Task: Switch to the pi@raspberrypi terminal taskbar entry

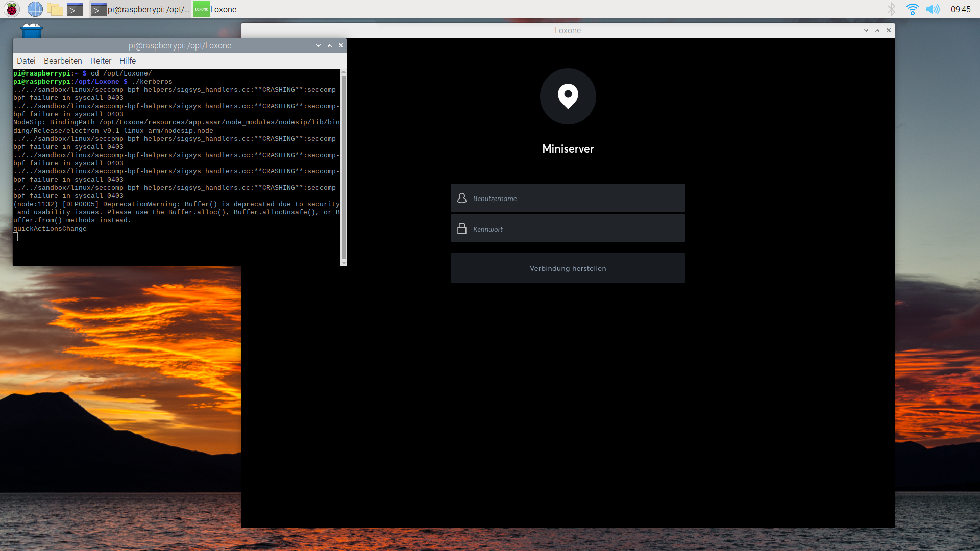Action: [x=140, y=9]
